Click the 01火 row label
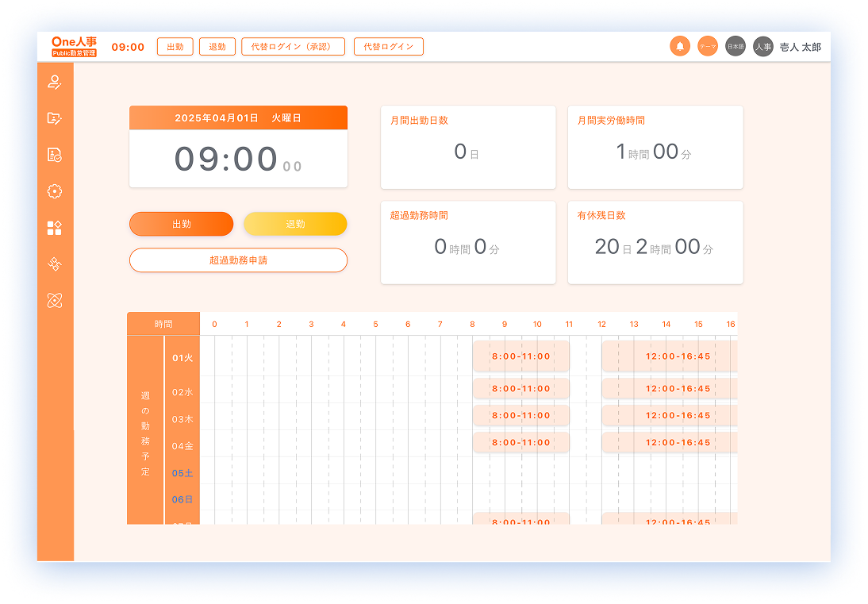Screen dimensions: 868x604 pyautogui.click(x=182, y=358)
